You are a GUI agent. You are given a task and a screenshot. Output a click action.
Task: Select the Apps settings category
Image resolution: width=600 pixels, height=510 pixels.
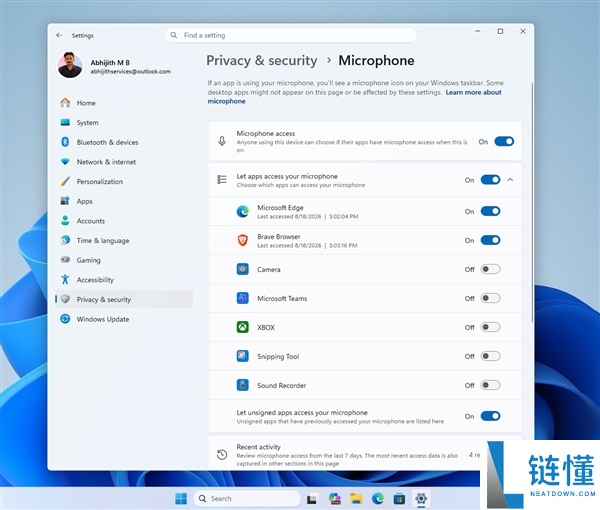pos(124,201)
